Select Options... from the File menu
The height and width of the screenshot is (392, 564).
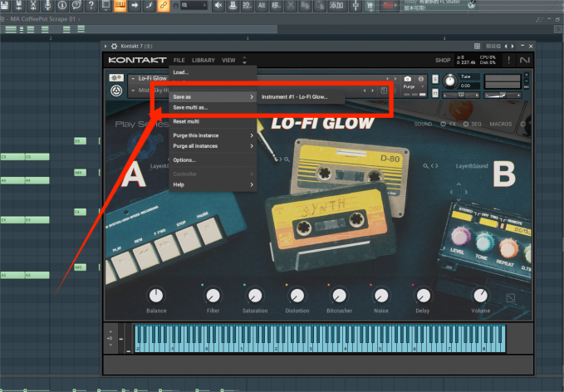213,160
